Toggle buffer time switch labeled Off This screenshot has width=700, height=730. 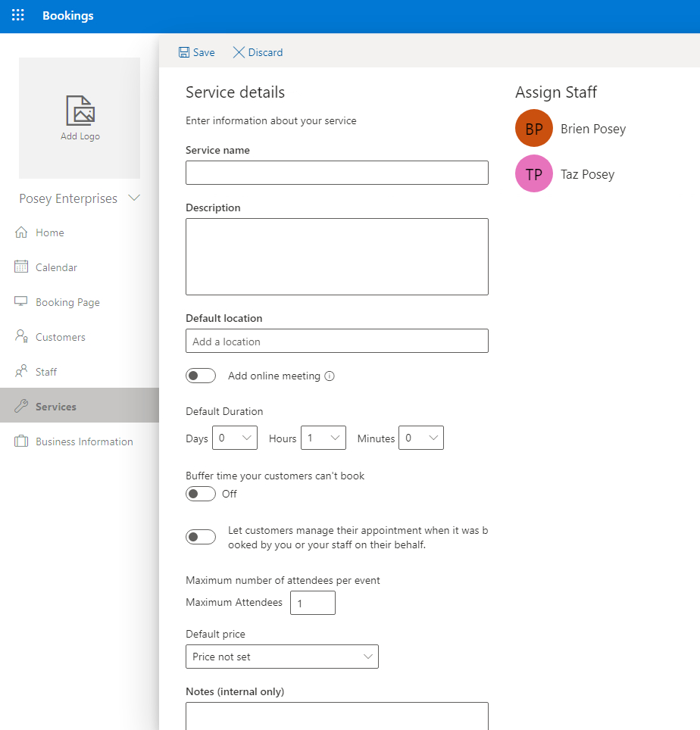click(201, 494)
